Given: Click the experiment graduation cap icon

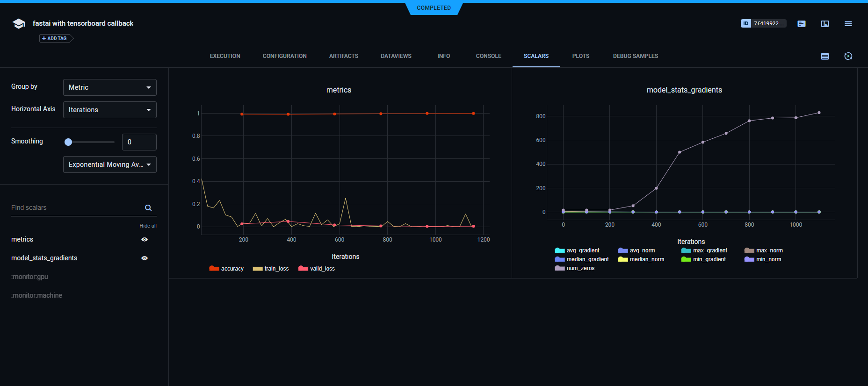Looking at the screenshot, I should coord(19,24).
